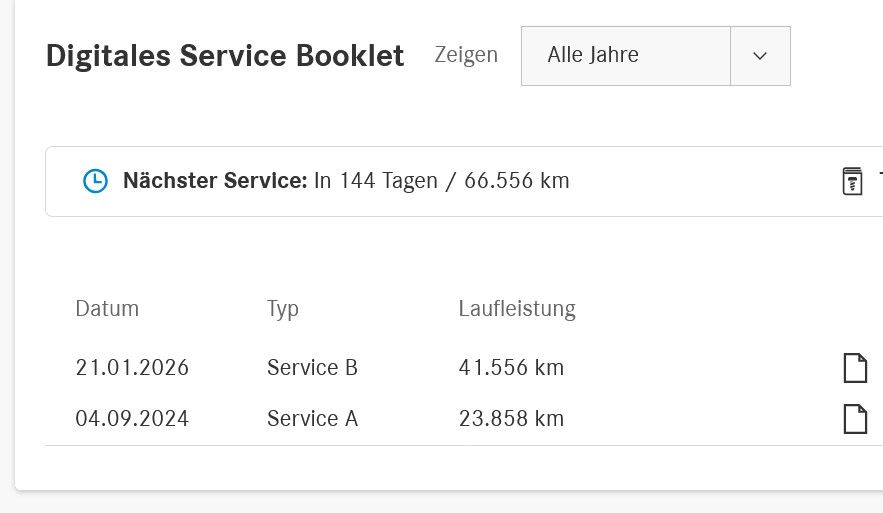Click the bold Nächster Service label
This screenshot has width=883, height=513.
click(215, 181)
